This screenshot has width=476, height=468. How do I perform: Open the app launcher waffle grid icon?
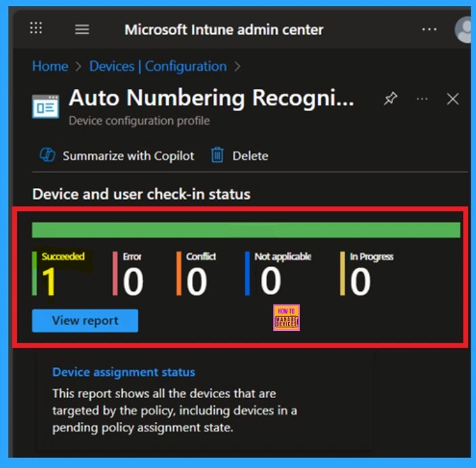click(36, 28)
